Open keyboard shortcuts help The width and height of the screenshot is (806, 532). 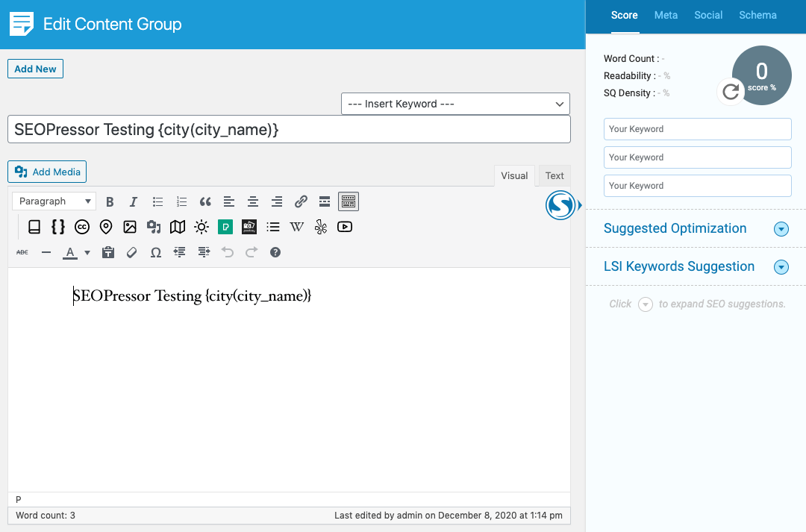coord(275,252)
